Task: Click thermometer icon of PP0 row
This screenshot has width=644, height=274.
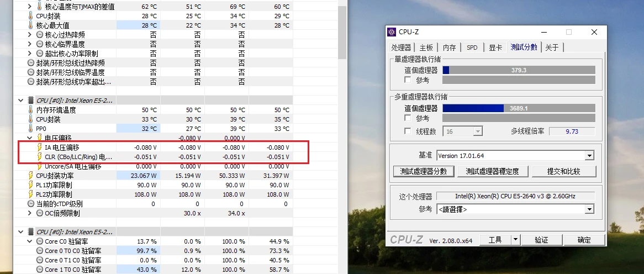Action: 30,129
